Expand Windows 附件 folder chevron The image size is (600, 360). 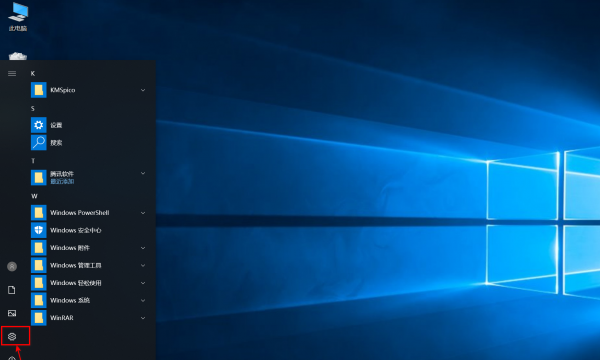143,248
